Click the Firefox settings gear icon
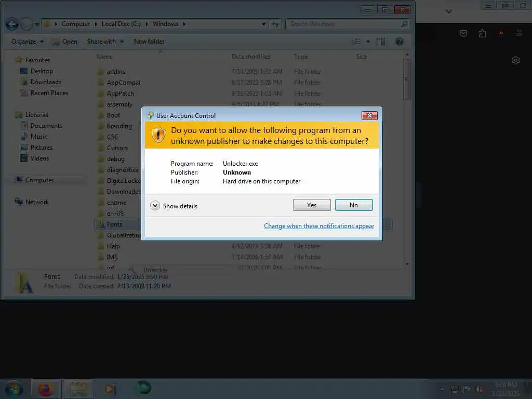 click(516, 60)
